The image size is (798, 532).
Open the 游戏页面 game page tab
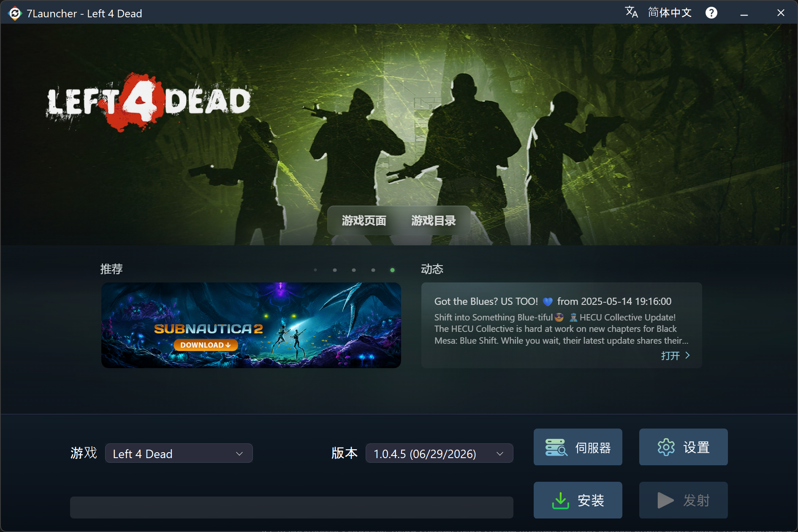tap(364, 220)
